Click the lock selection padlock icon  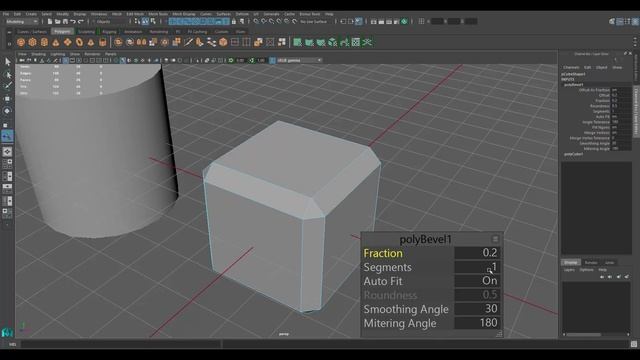tap(234, 21)
